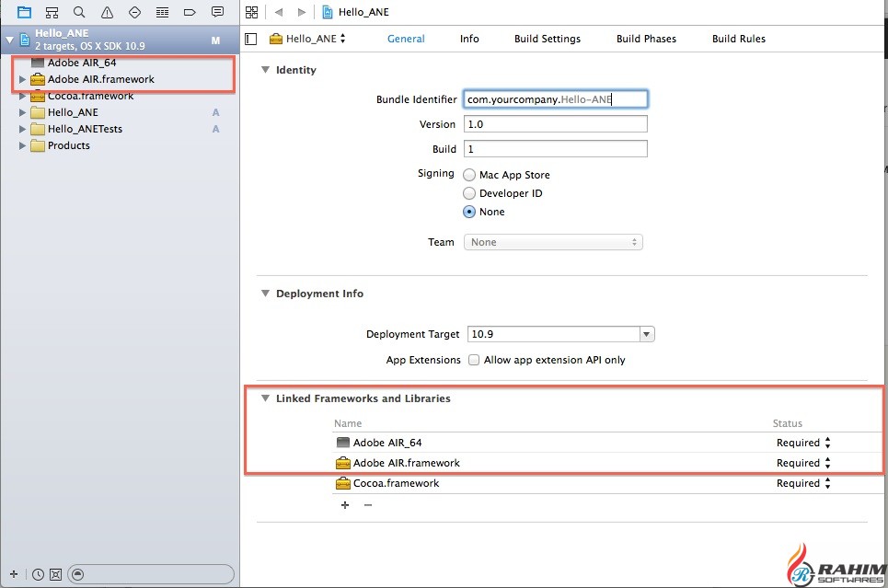Switch to the Build Phases tab
The image size is (888, 588).
[x=646, y=39]
